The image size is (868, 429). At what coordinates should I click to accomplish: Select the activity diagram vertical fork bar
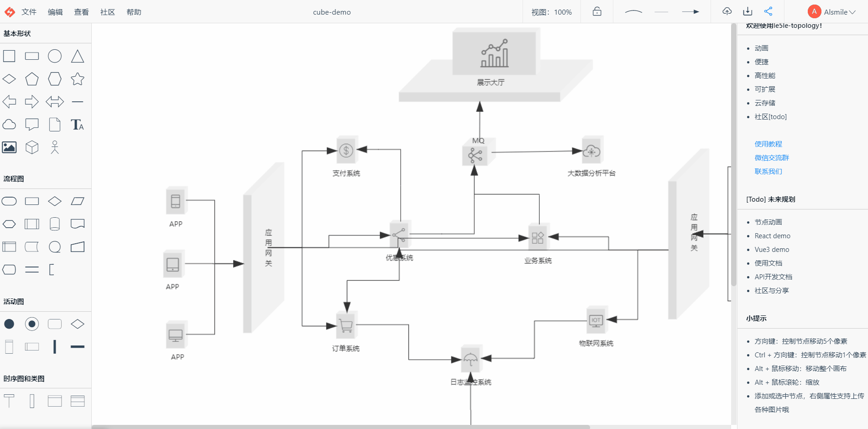tap(55, 347)
